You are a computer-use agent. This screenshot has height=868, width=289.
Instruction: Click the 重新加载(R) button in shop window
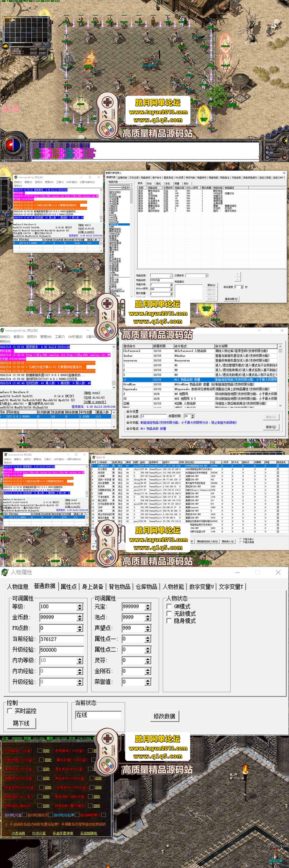pos(231,299)
